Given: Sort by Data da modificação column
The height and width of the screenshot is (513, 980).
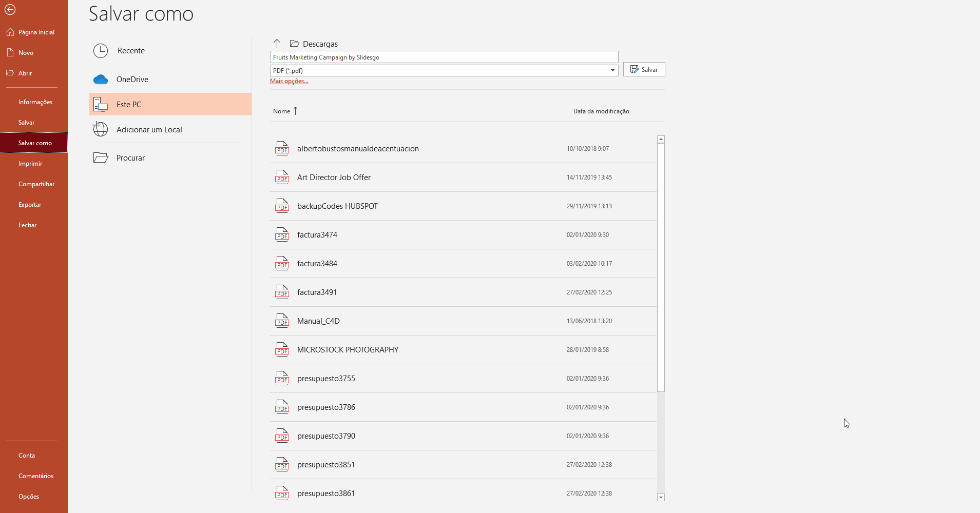Looking at the screenshot, I should (x=601, y=111).
